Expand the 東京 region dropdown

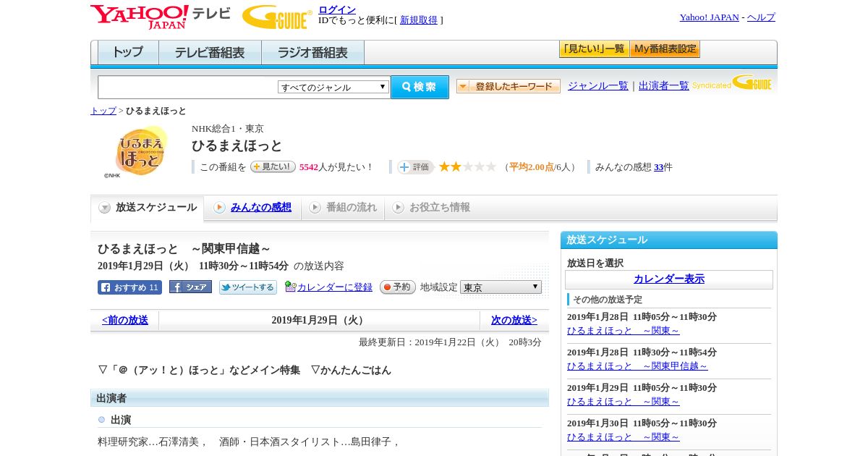click(501, 287)
